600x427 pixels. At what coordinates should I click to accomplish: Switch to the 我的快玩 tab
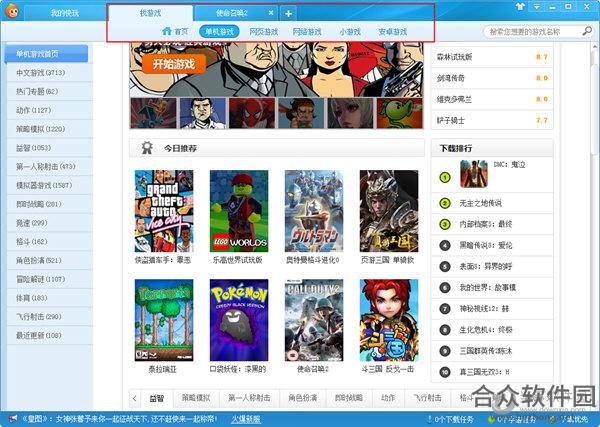click(64, 13)
